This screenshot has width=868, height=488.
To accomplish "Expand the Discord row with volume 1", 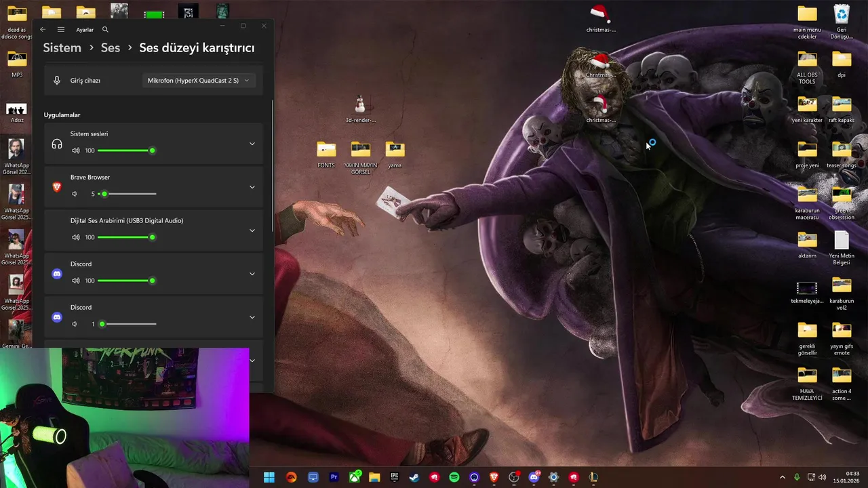I will click(252, 317).
